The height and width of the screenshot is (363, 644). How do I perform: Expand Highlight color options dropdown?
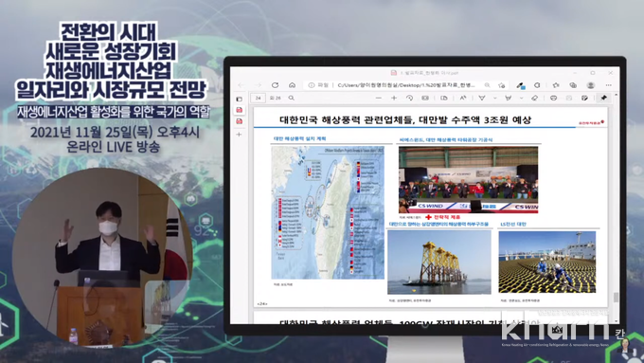(521, 99)
